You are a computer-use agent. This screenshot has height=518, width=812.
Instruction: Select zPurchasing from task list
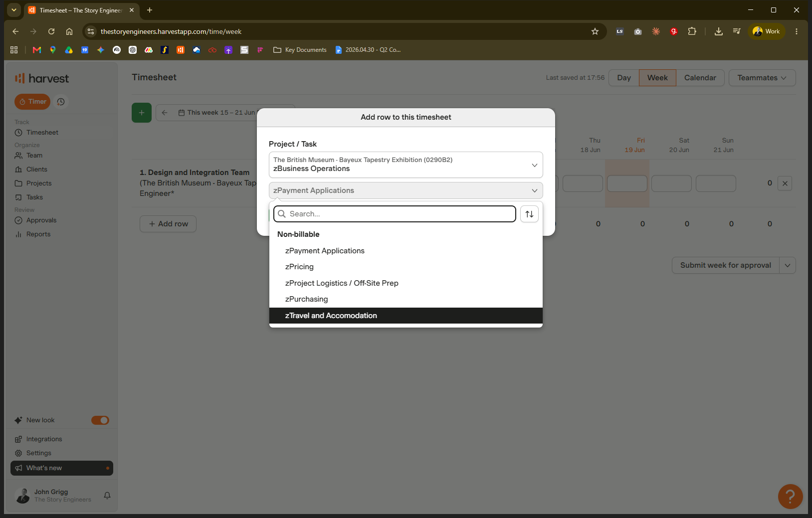point(406,299)
